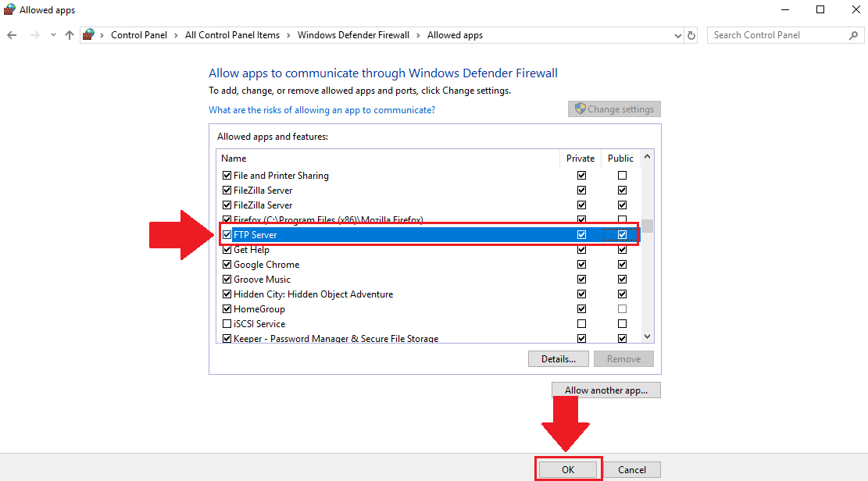This screenshot has height=481, width=868.
Task: Click the refresh icon in the address bar
Action: pyautogui.click(x=691, y=35)
